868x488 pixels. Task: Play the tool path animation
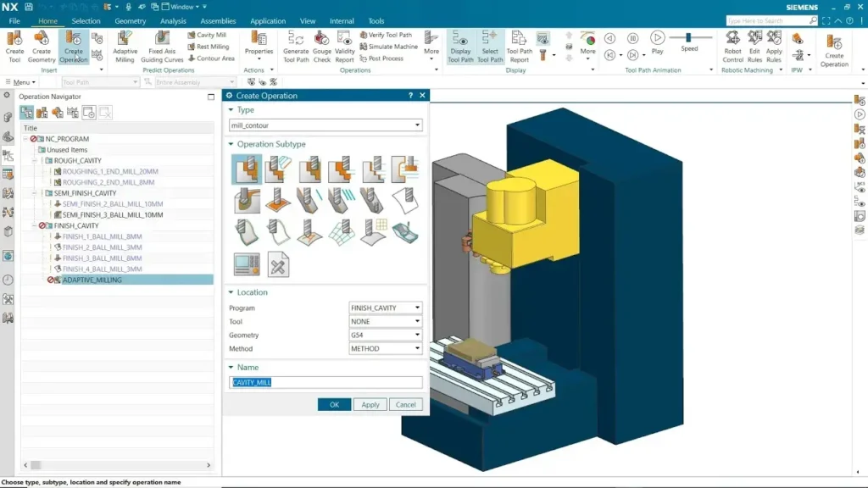tap(657, 42)
